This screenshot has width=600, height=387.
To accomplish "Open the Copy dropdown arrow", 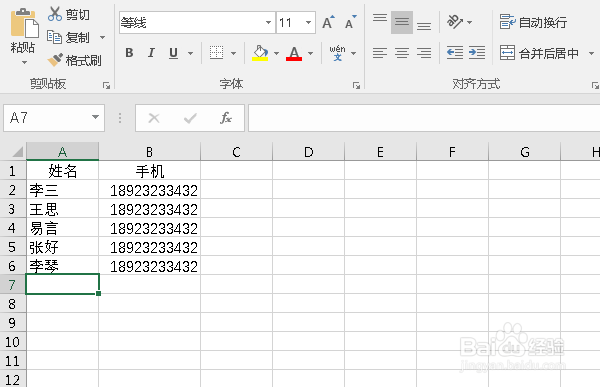I will (x=103, y=38).
